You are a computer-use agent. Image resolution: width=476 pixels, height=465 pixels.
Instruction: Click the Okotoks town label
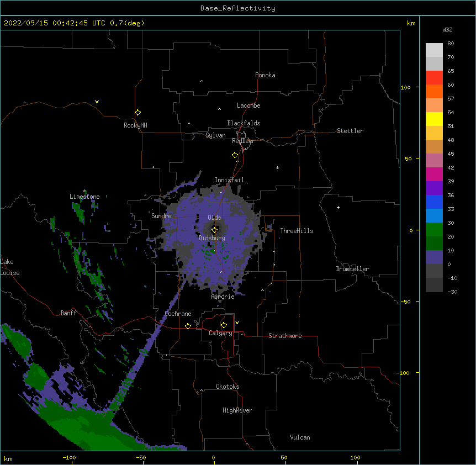(228, 387)
